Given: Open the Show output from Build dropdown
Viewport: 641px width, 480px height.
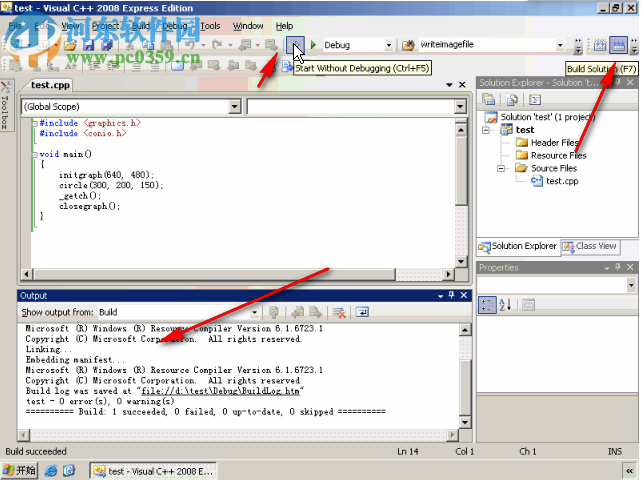Looking at the screenshot, I should 254,313.
